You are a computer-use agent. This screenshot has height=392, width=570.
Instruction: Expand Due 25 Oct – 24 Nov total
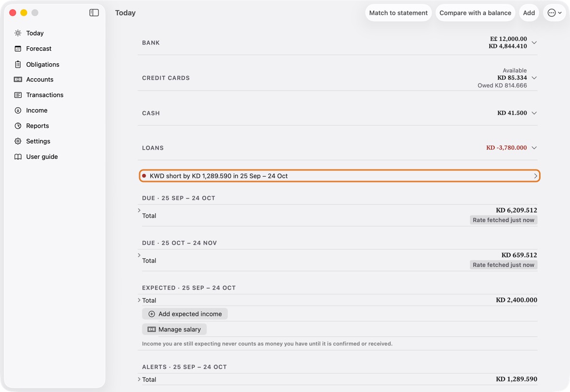[139, 255]
